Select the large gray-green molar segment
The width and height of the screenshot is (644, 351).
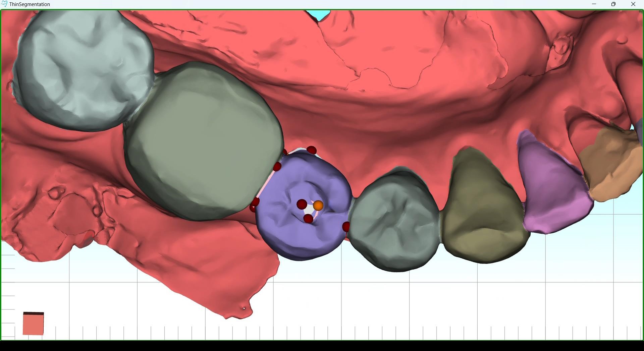(x=204, y=141)
